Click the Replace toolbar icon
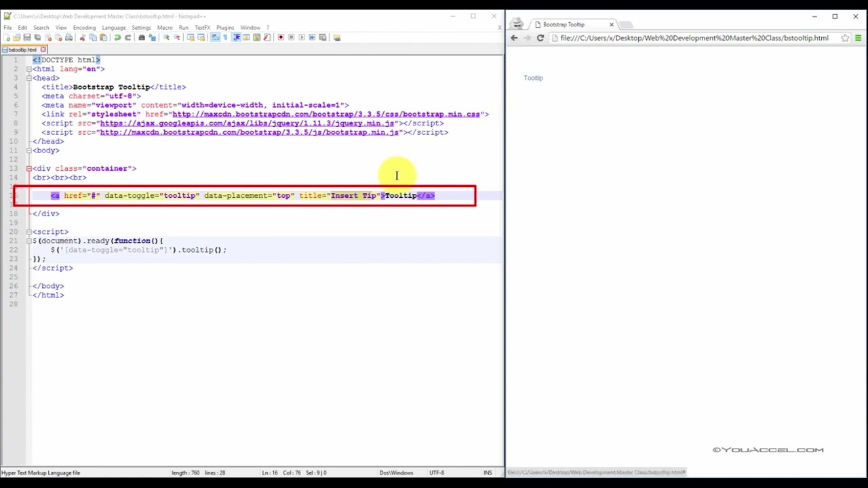This screenshot has width=868, height=488. (152, 37)
